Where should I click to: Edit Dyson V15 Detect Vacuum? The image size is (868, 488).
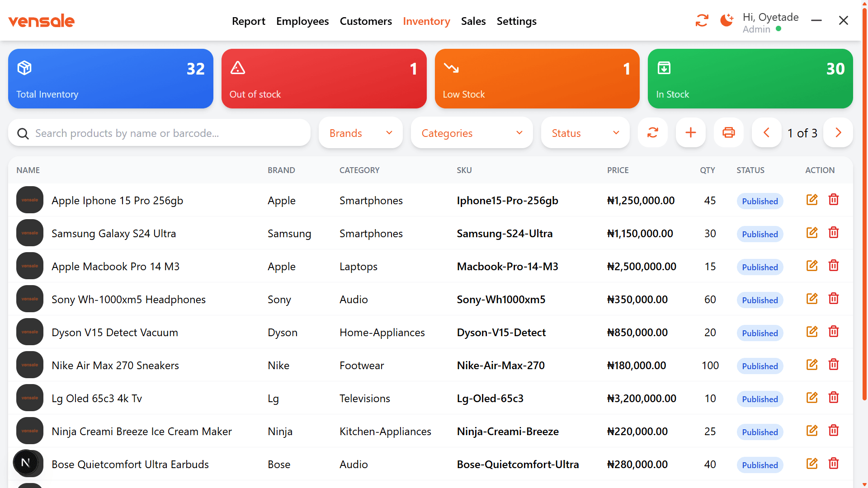coord(812,332)
